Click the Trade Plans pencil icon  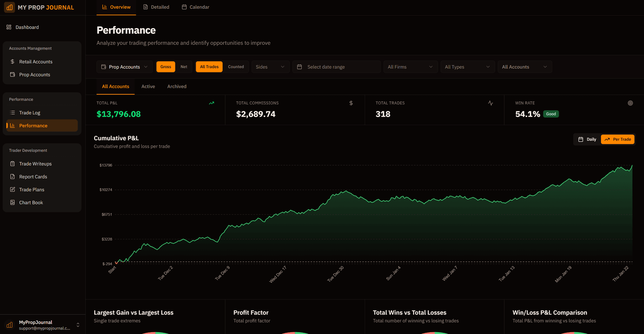click(13, 189)
